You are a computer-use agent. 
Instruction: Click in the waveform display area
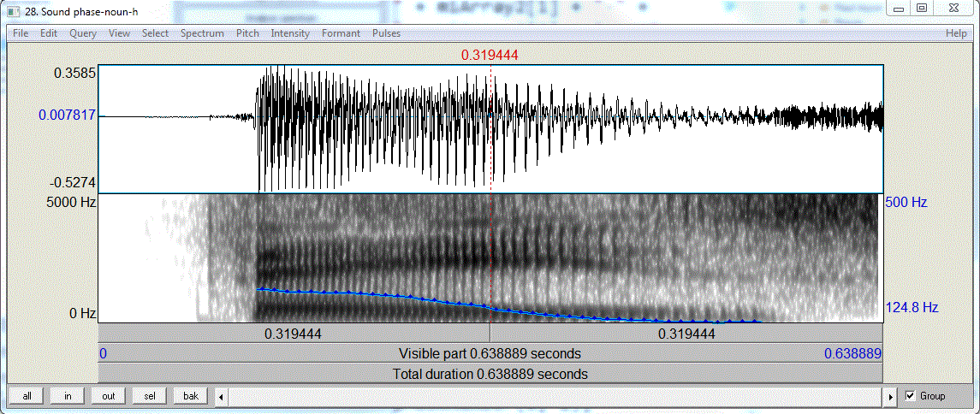[490, 128]
